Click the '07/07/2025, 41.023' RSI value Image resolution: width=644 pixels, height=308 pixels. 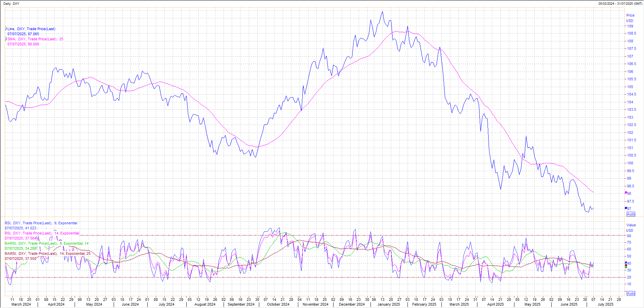(20, 228)
